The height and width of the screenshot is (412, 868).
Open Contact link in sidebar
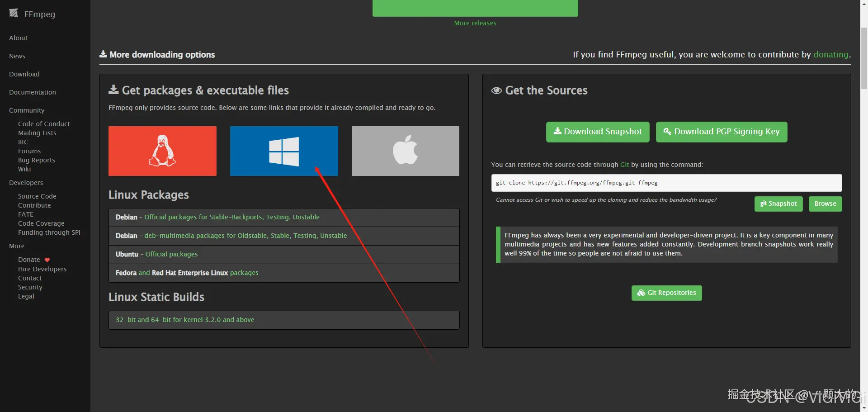[30, 278]
